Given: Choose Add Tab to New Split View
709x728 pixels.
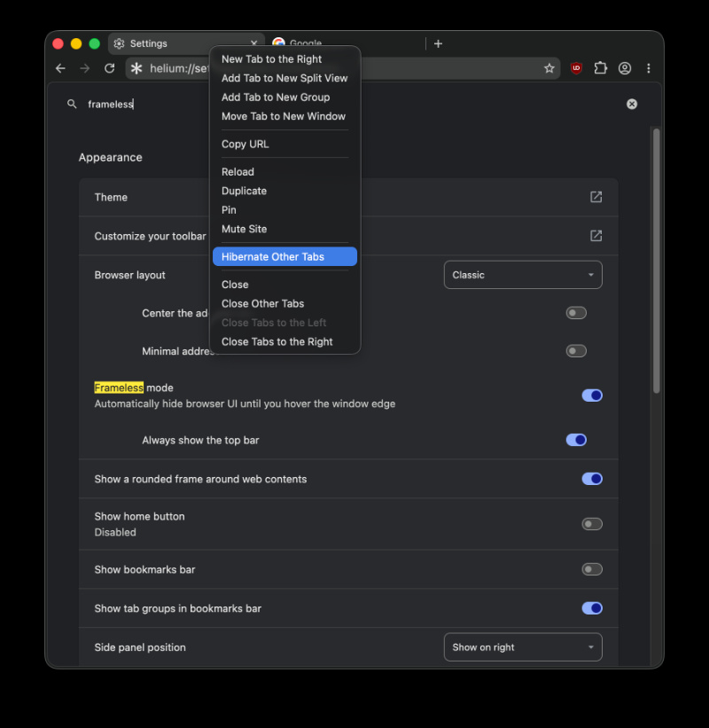Looking at the screenshot, I should coord(284,78).
